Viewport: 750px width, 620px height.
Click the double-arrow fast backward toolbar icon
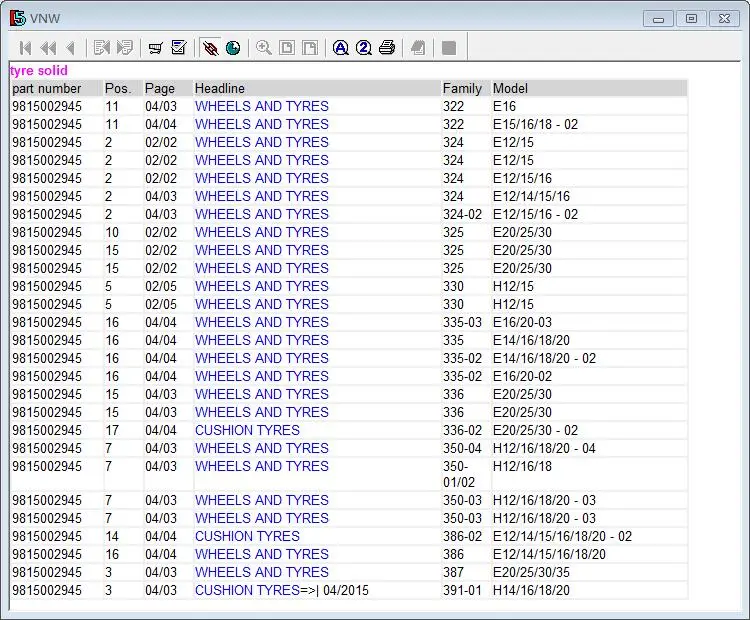[48, 48]
